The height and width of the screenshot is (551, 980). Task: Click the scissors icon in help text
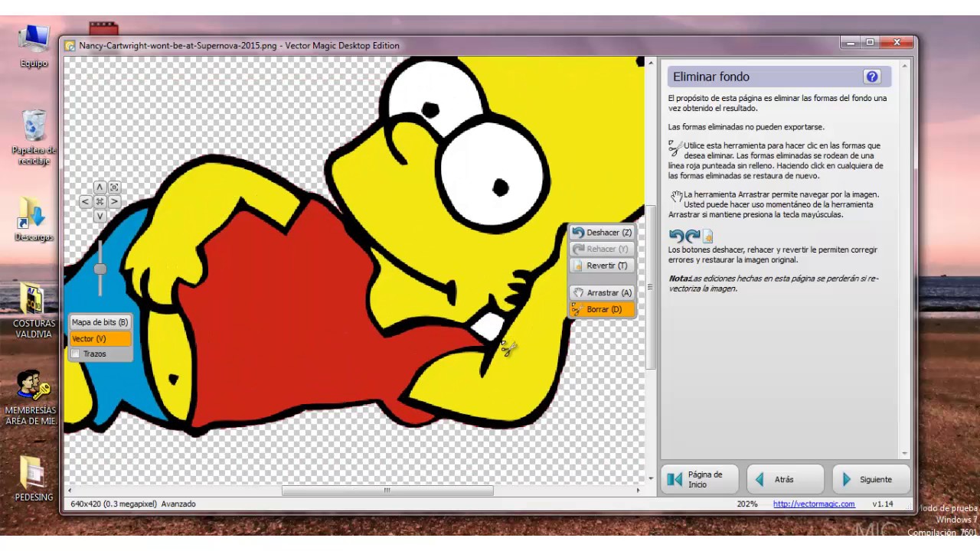tap(675, 147)
